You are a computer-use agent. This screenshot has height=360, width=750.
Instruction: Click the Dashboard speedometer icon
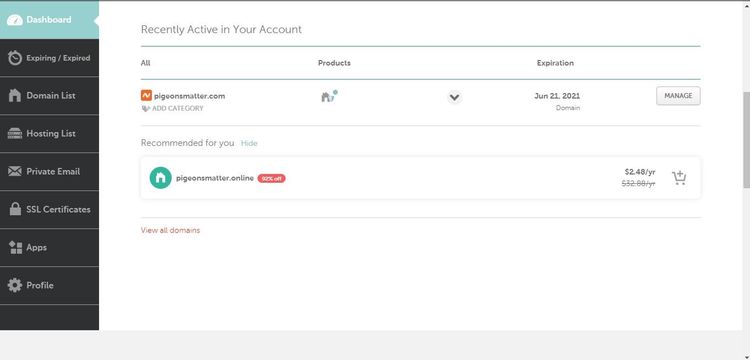(x=15, y=20)
